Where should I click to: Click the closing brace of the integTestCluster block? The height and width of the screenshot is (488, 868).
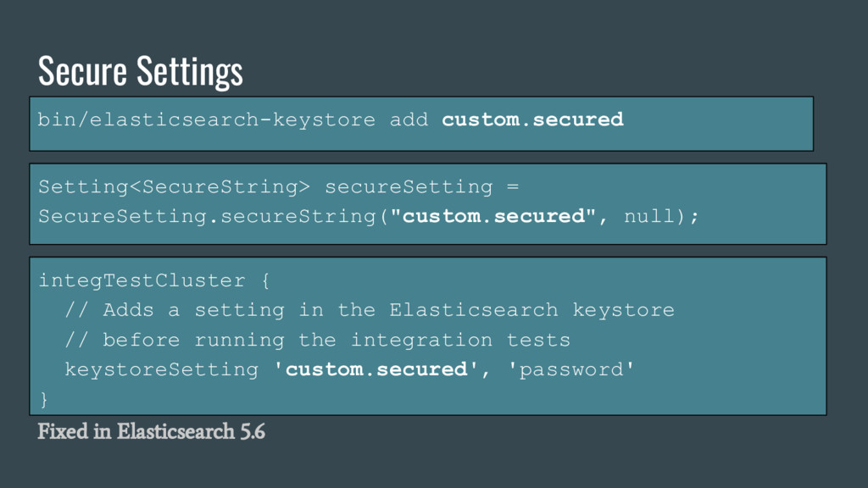tap(44, 398)
